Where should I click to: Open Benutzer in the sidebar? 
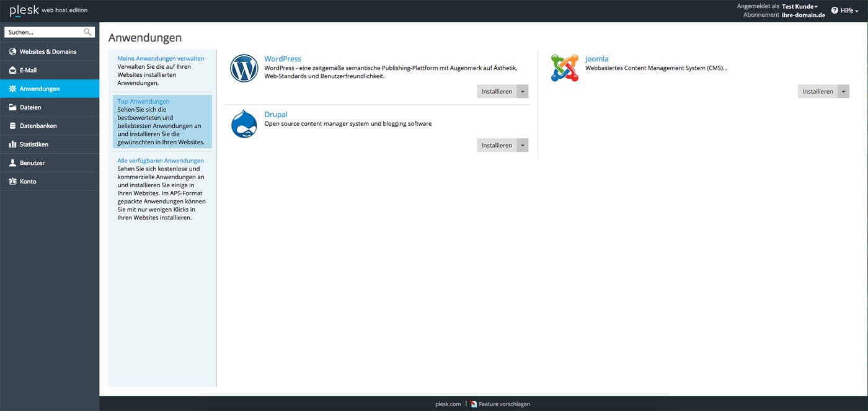[x=50, y=163]
